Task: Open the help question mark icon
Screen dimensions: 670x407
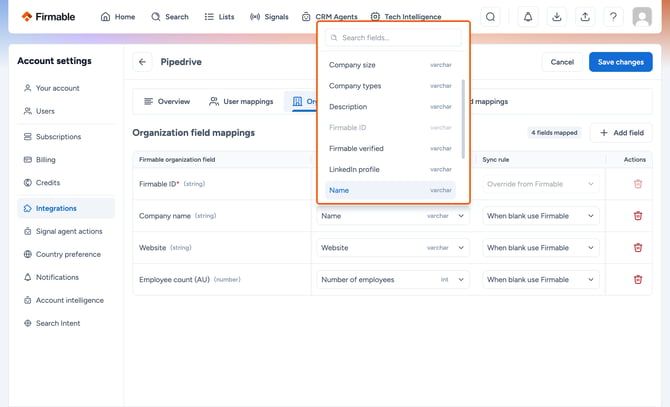Action: [x=613, y=17]
